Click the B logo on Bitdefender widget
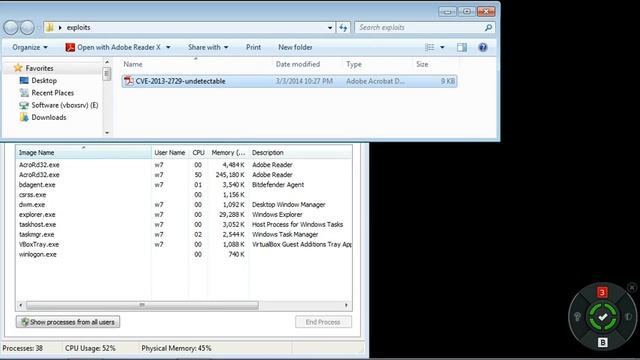640x360 pixels. pyautogui.click(x=602, y=342)
